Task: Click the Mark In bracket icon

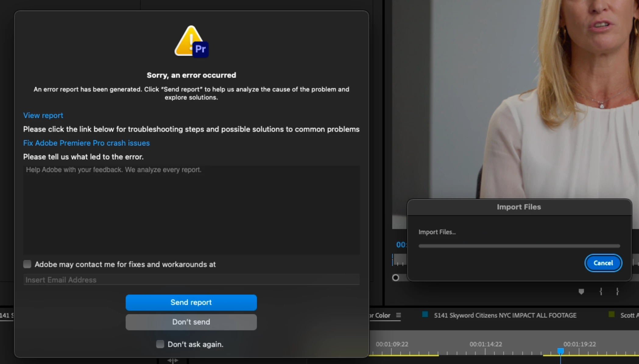Action: pyautogui.click(x=601, y=292)
